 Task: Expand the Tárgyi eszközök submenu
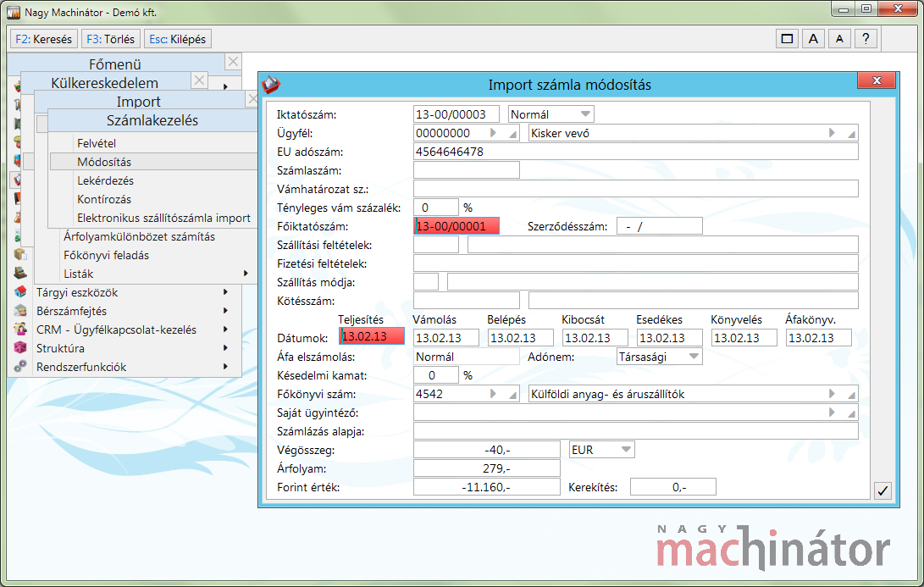[x=225, y=291]
